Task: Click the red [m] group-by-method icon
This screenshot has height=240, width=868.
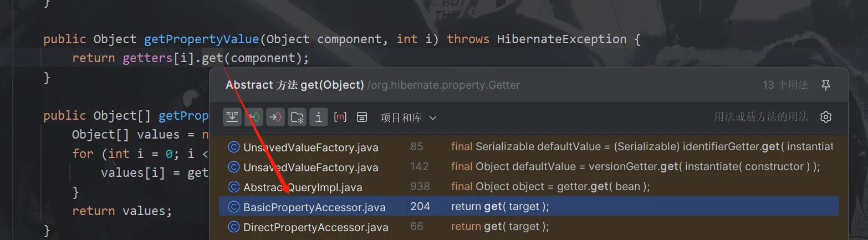Action: click(340, 117)
